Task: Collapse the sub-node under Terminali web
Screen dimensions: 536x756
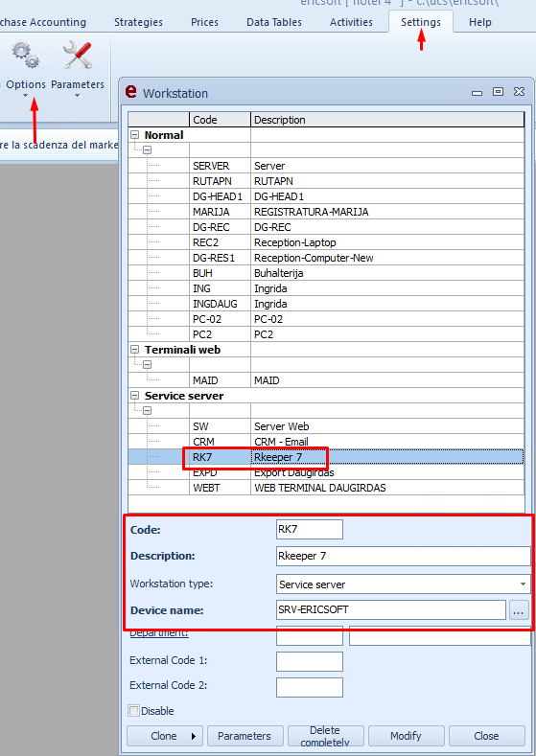Action: (x=147, y=364)
